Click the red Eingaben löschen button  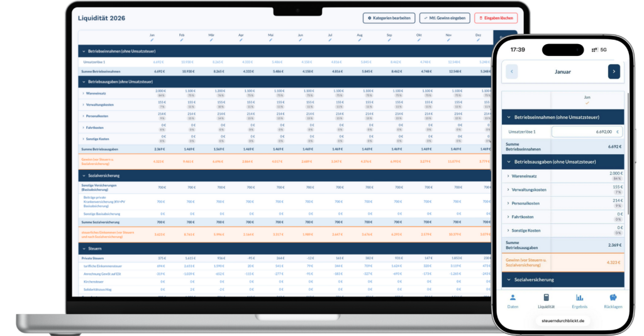pos(496,18)
